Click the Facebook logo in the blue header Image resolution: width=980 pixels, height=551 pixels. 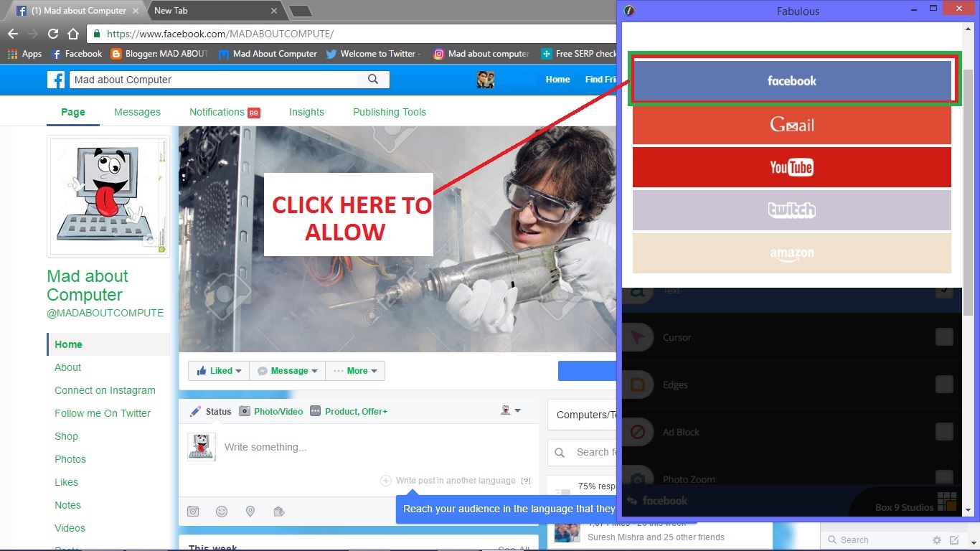pos(56,80)
